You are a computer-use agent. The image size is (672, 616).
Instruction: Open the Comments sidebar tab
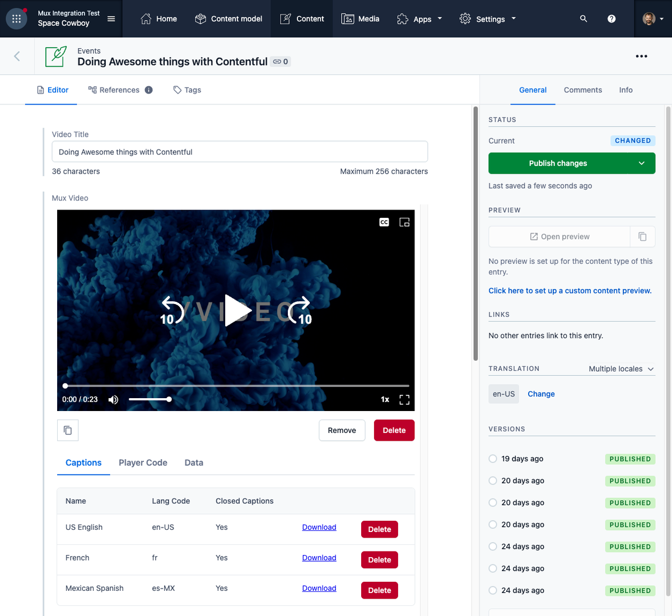(583, 90)
